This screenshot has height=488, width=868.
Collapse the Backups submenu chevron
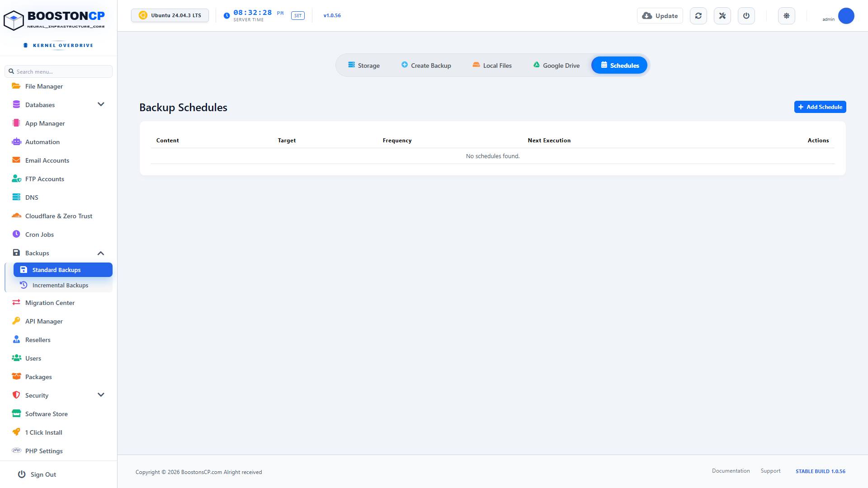[101, 253]
